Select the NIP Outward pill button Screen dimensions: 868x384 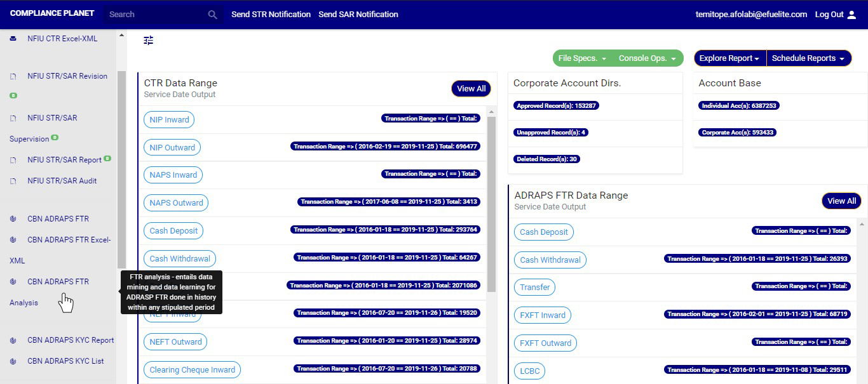(x=172, y=148)
